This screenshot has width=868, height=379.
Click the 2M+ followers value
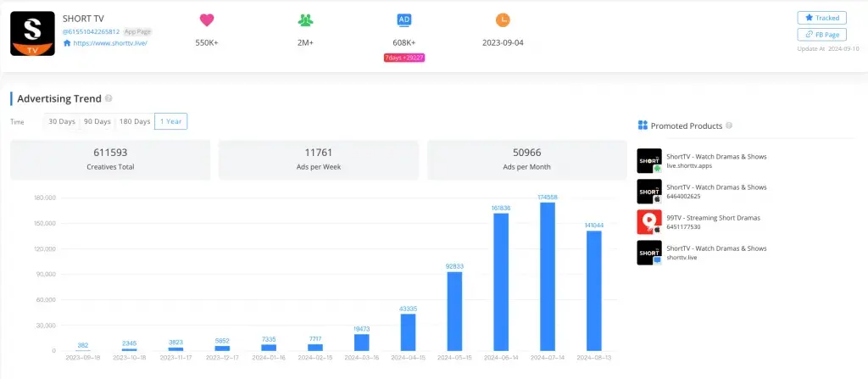click(x=305, y=42)
